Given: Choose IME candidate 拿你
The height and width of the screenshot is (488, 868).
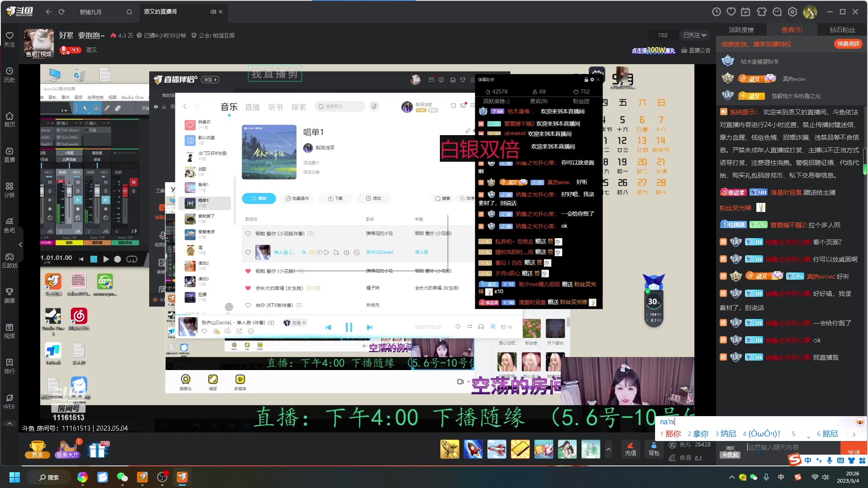Looking at the screenshot, I should (x=698, y=434).
